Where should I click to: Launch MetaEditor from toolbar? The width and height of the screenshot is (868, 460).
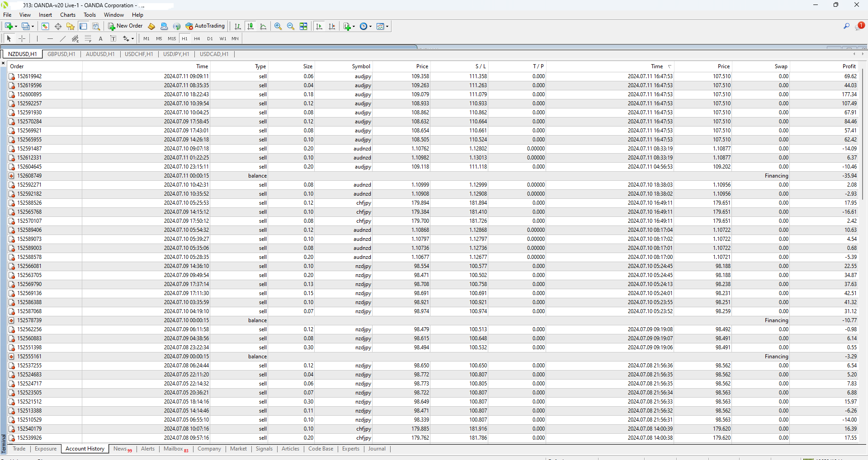point(151,26)
